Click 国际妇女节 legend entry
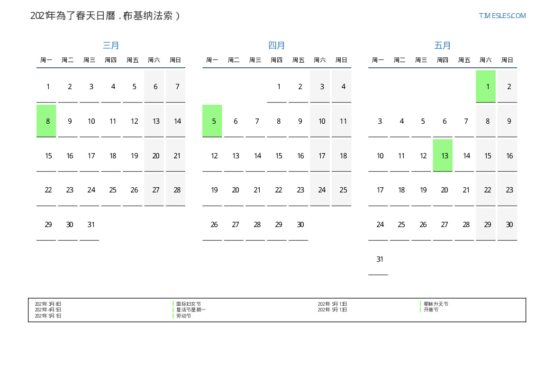 point(189,304)
